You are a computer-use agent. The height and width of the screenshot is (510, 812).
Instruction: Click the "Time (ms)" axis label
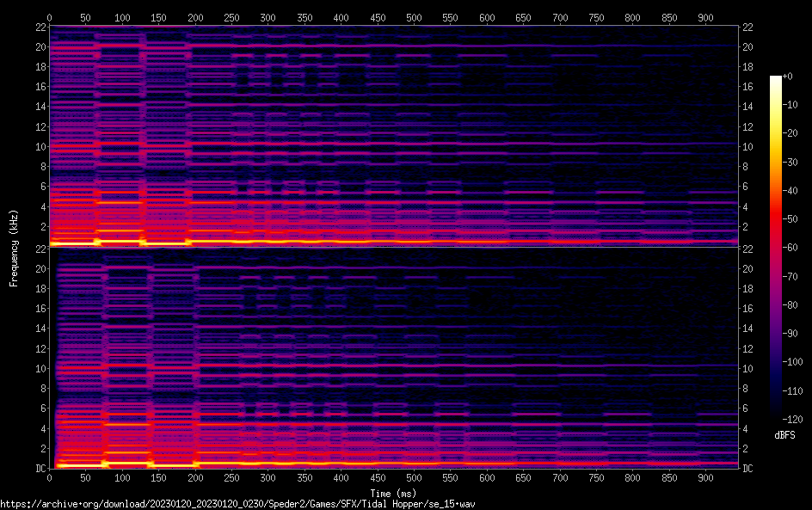394,493
